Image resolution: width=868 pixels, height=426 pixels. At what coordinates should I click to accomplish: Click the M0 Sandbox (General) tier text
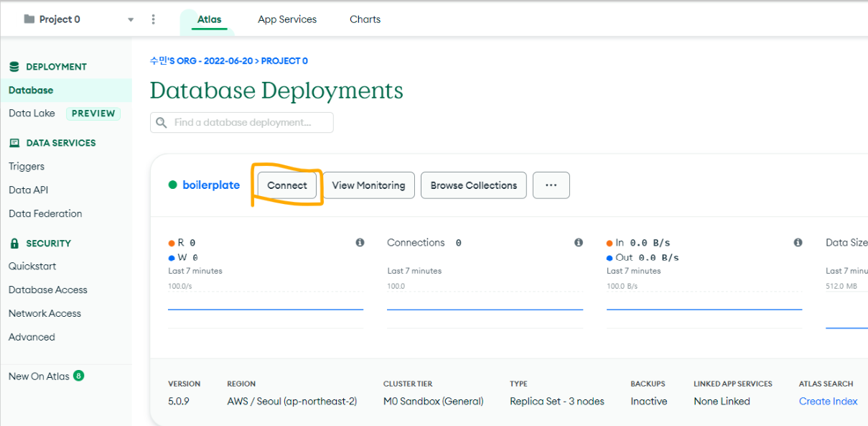tap(434, 402)
